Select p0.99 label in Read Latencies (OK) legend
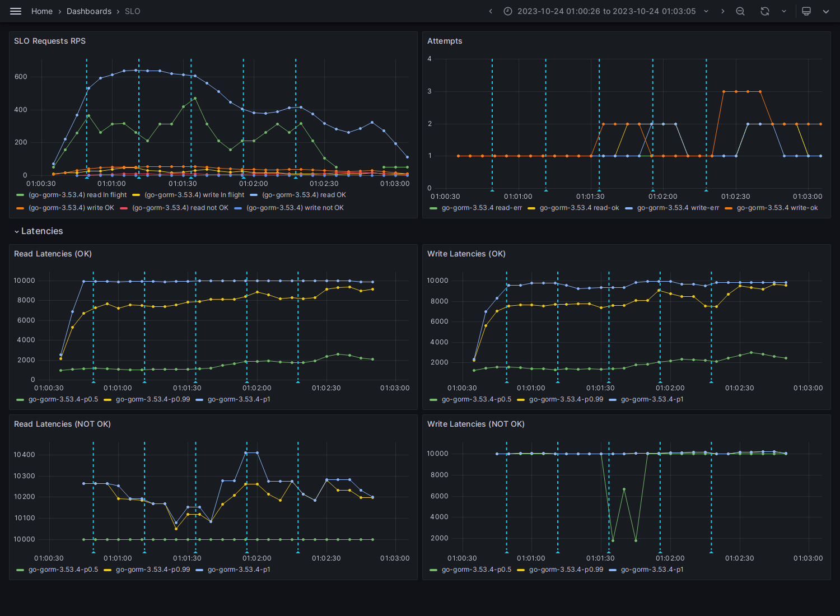 coord(153,399)
